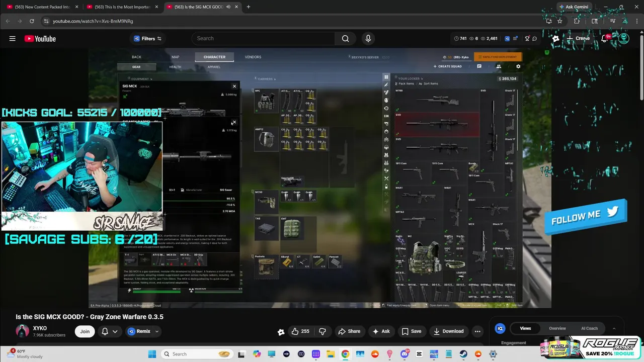Viewport: 644px width, 362px height.
Task: Select grid all-items locker filter icon
Action: click(x=386, y=77)
